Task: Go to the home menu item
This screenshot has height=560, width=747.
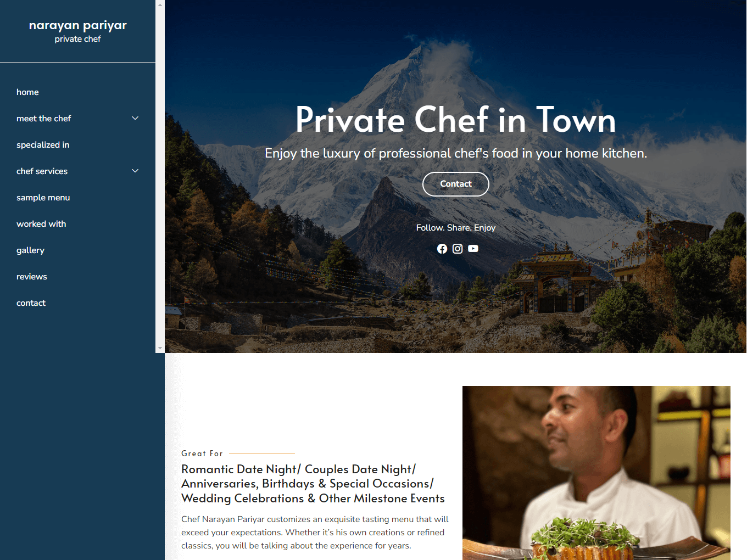Action: coord(27,92)
